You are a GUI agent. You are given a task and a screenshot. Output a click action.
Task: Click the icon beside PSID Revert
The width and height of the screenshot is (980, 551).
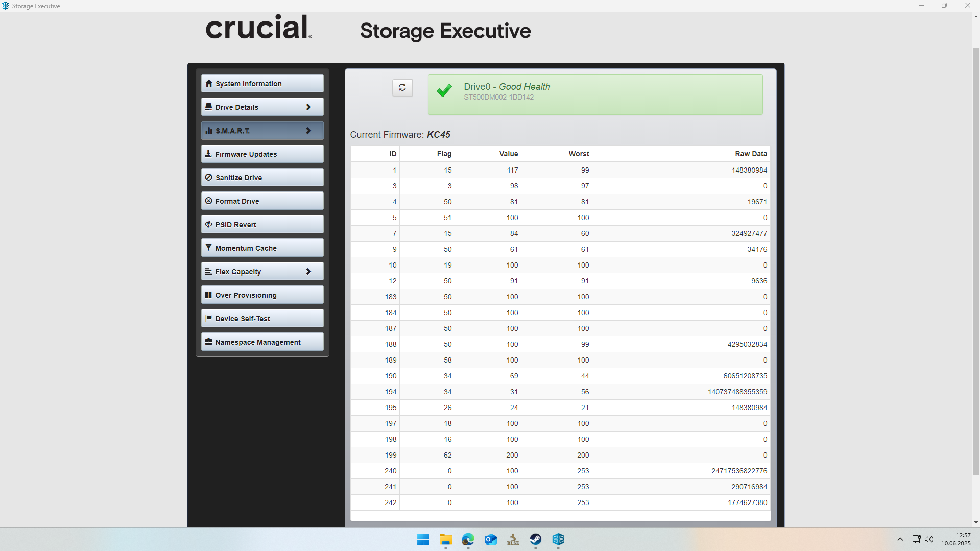(x=208, y=224)
